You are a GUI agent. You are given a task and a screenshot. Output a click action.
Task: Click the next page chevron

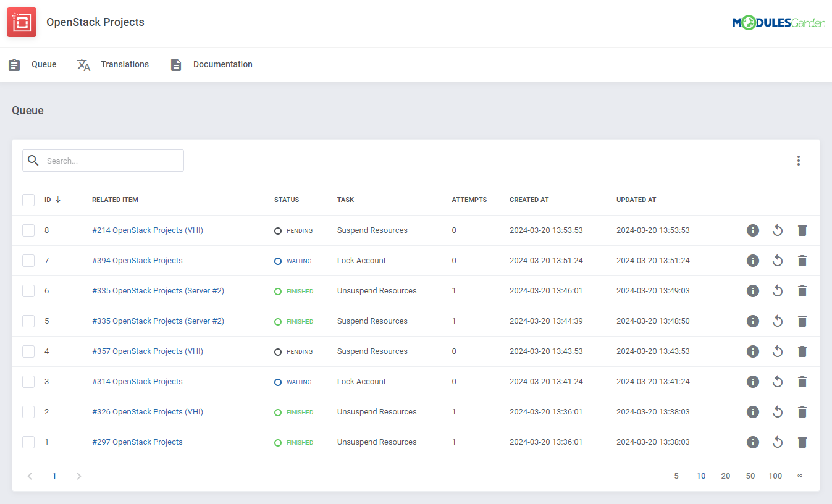point(78,476)
